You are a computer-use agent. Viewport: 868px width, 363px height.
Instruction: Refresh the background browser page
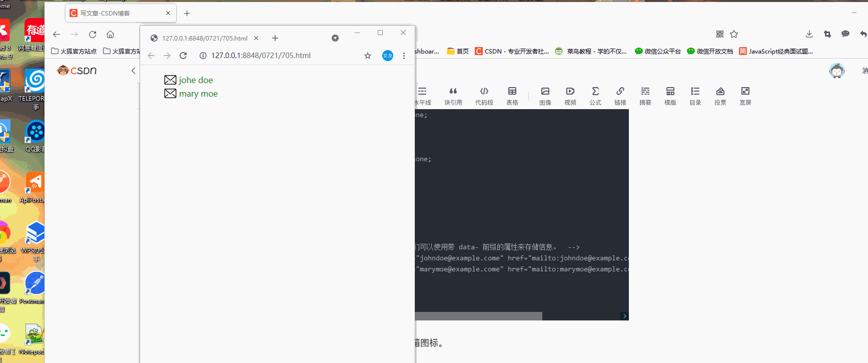pos(93,34)
